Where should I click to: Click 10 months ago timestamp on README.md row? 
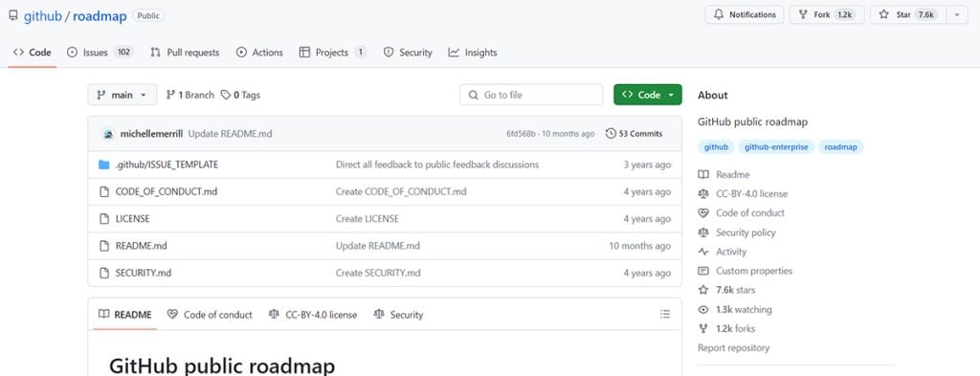click(640, 246)
